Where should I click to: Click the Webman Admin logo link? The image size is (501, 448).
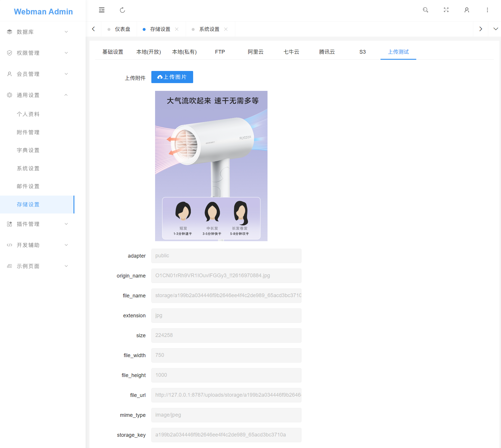click(x=43, y=12)
